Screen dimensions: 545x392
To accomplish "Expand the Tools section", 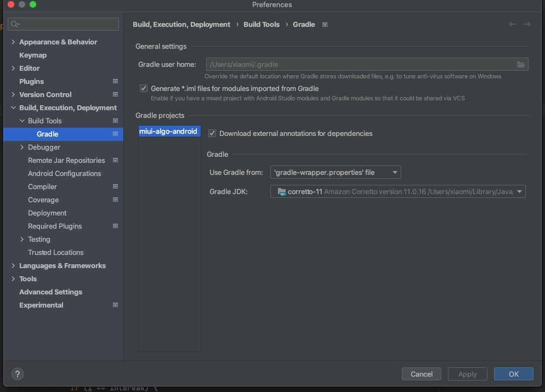I will [x=13, y=279].
